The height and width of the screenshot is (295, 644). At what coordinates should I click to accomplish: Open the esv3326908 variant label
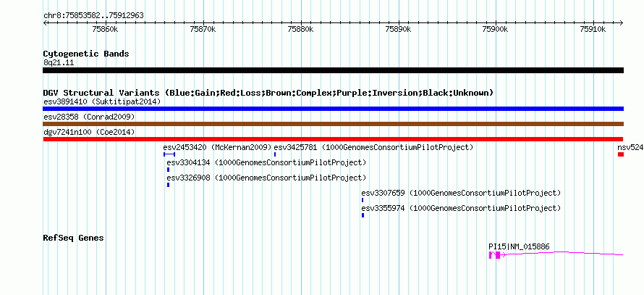[266, 178]
